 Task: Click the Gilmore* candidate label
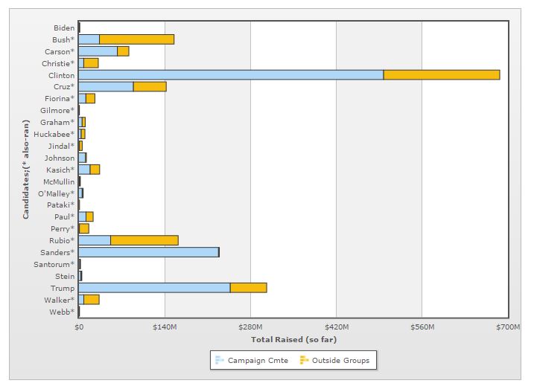[x=57, y=111]
